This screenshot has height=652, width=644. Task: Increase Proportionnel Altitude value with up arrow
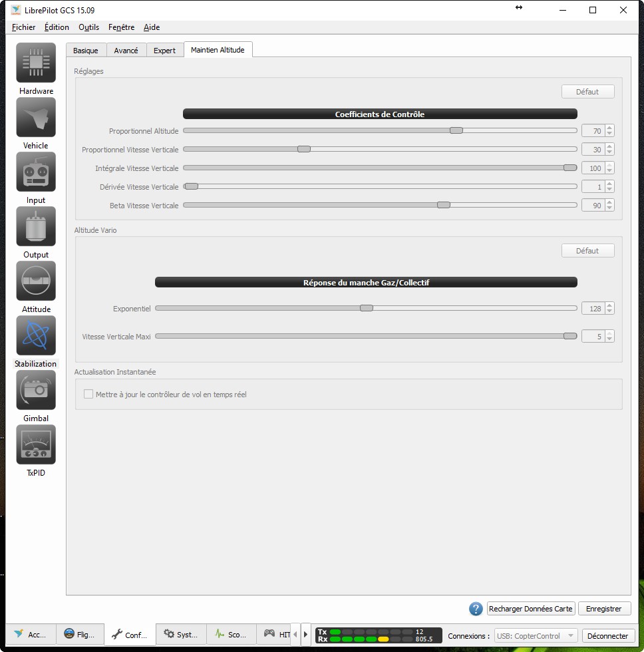(x=609, y=128)
